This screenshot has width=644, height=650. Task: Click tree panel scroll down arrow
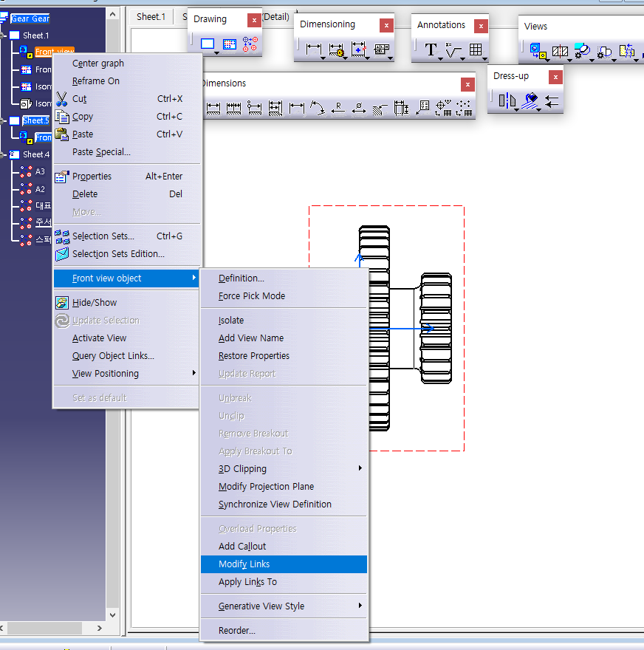tap(113, 615)
